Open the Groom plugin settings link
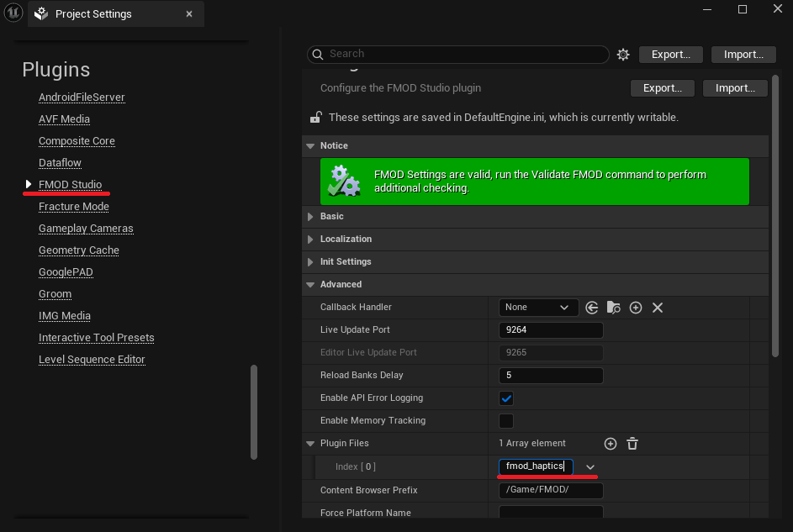Viewport: 793px width, 532px height. click(55, 293)
